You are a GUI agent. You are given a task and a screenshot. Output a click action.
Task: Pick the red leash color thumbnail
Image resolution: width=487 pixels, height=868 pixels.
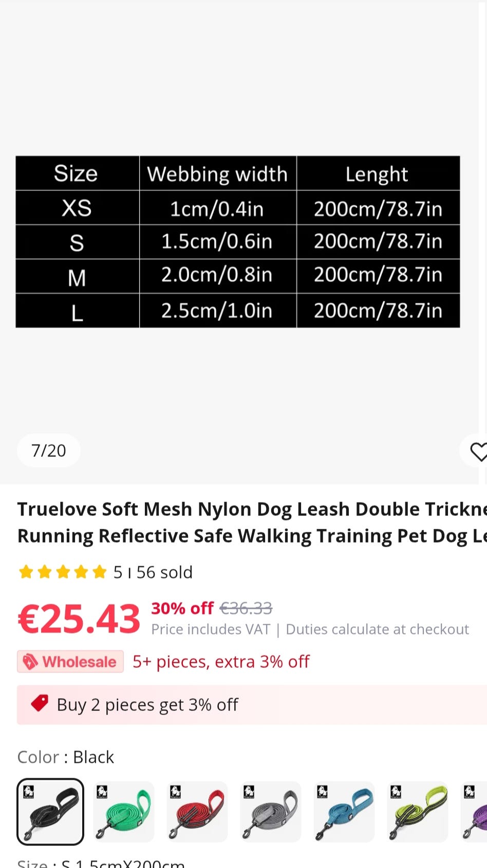[x=197, y=812]
